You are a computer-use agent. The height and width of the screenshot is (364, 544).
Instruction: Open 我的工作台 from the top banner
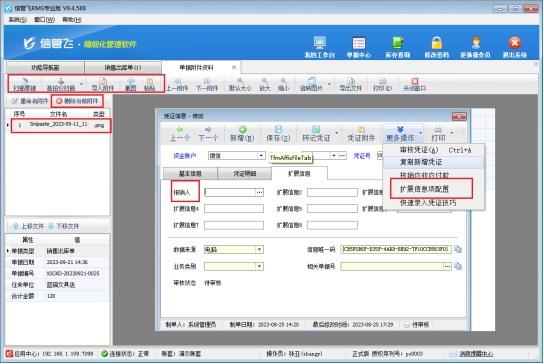320,47
